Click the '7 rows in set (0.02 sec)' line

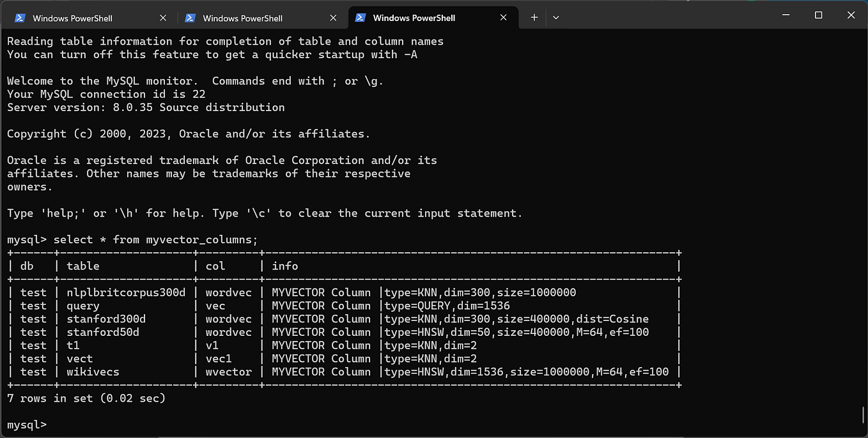(x=86, y=398)
